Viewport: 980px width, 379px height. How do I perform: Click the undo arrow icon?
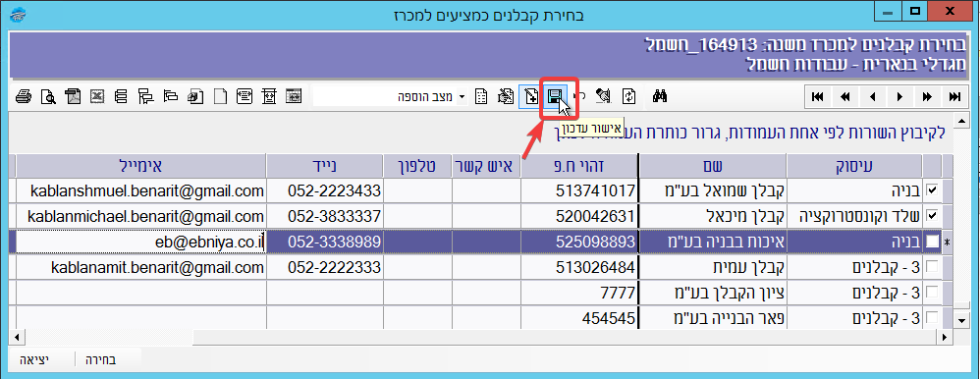click(x=580, y=96)
